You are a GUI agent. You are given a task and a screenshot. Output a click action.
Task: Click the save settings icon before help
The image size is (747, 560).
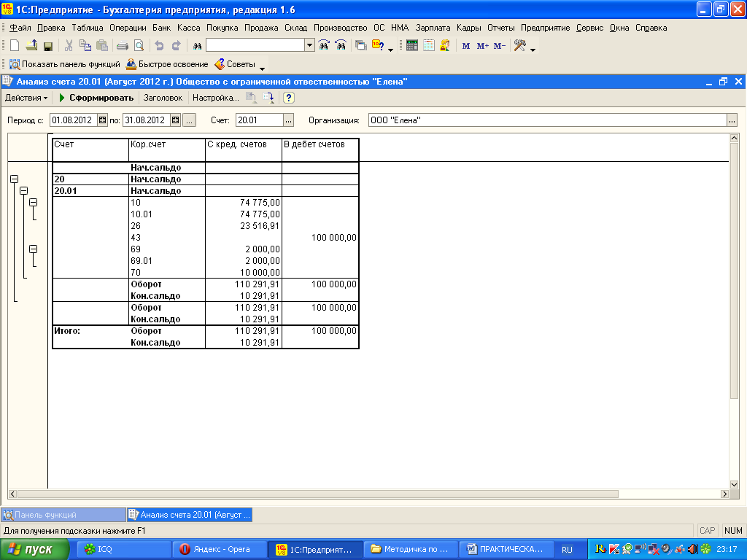[x=268, y=98]
